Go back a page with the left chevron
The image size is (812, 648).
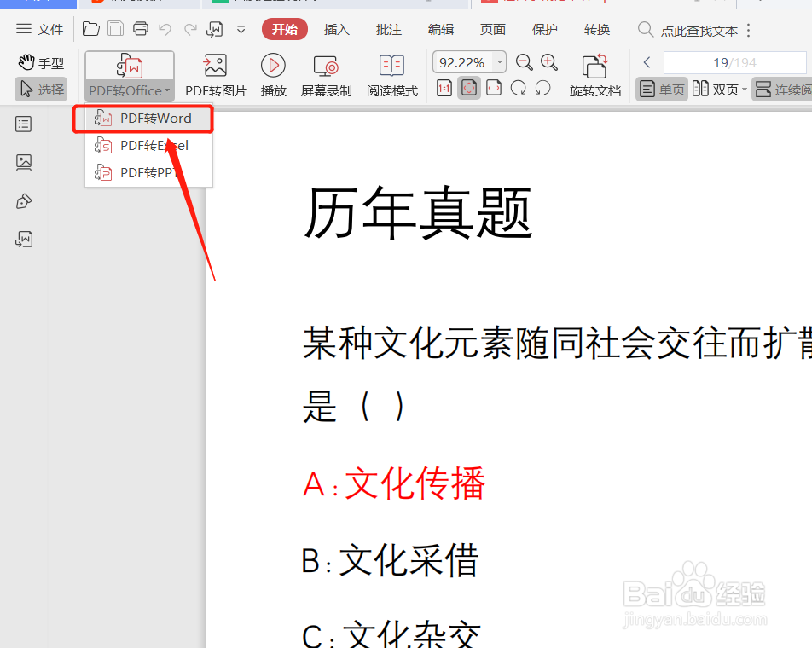point(647,61)
